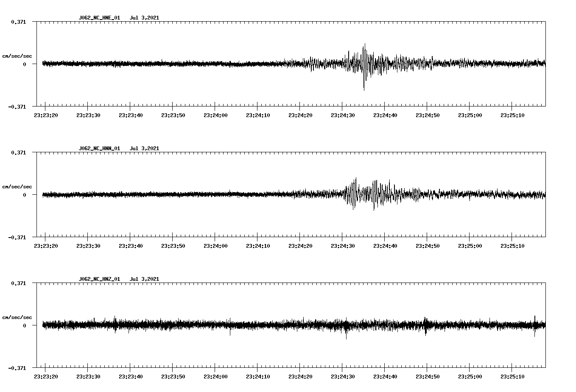The height and width of the screenshot is (392, 576).
Task: Click the J062_NC_HNZ_01 channel title
Action: pyautogui.click(x=99, y=279)
